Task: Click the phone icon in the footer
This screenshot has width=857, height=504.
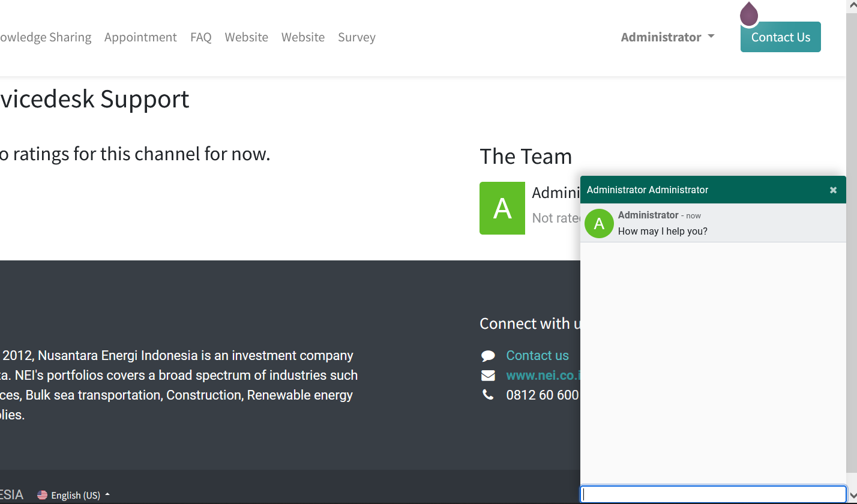Action: pos(488,395)
